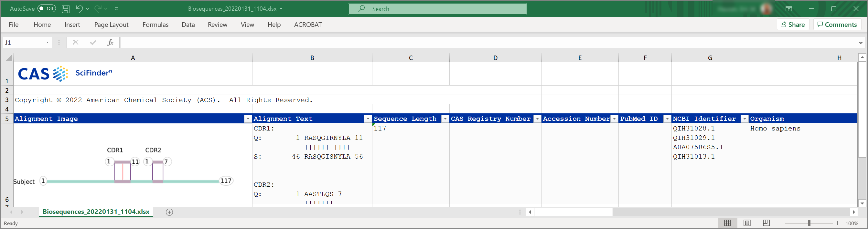868x229 pixels.
Task: Open Accession Number filter dropdown
Action: [614, 119]
